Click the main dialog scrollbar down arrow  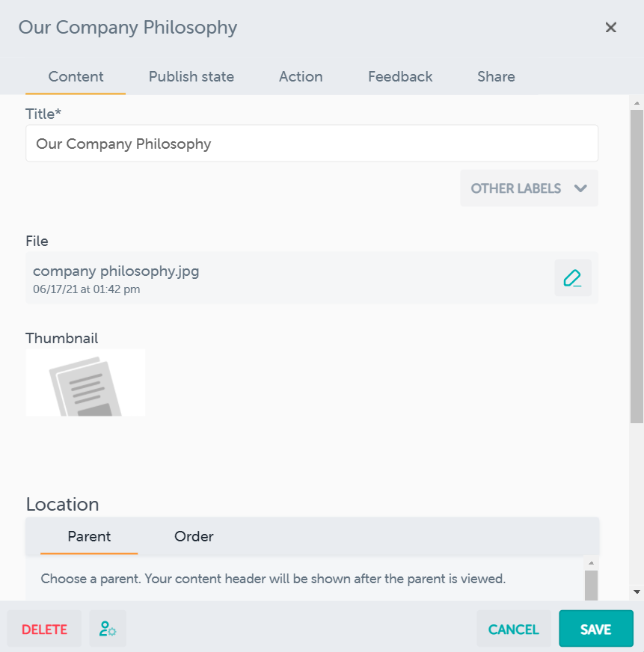pyautogui.click(x=637, y=591)
